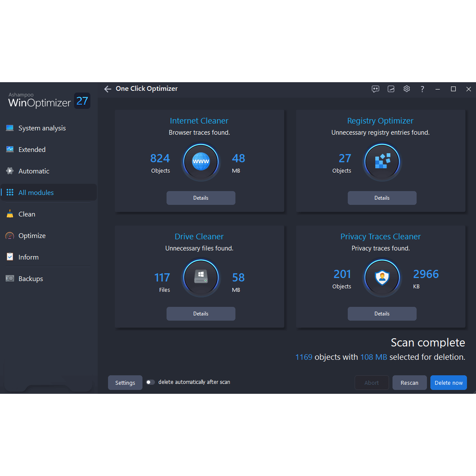Screen dimensions: 476x476
Task: Minimize the WinOptimizer window
Action: (x=437, y=89)
